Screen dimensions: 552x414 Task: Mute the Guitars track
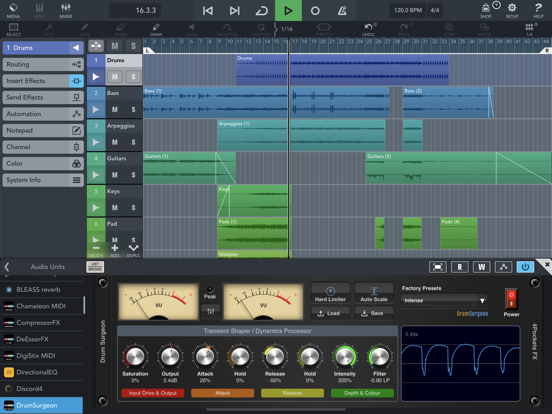coord(115,175)
